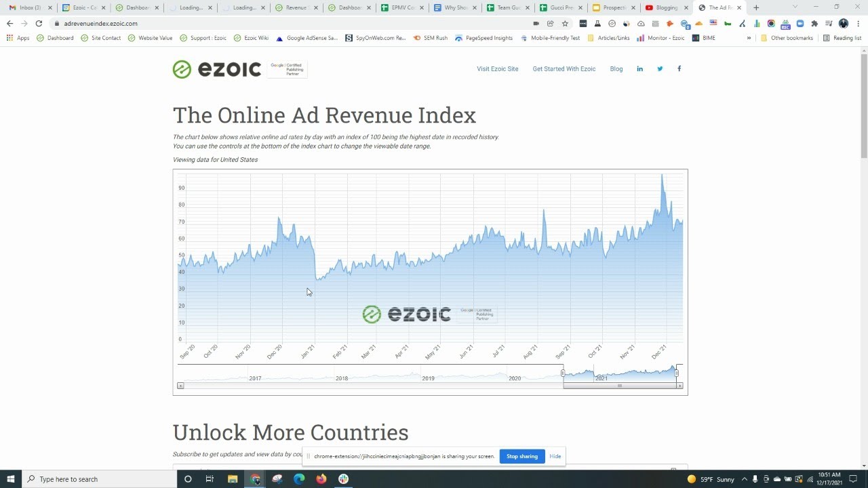Screen dimensions: 868x488
Task: Click Get Started With Ezoic link
Action: click(x=564, y=68)
